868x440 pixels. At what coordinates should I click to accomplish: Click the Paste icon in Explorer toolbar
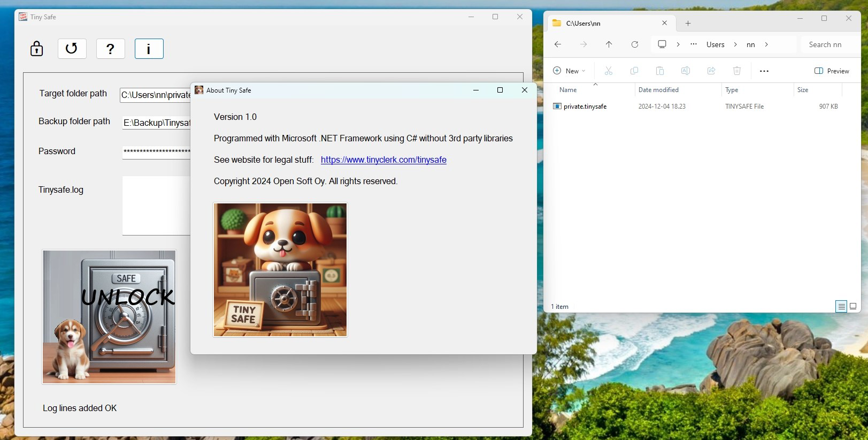point(660,71)
